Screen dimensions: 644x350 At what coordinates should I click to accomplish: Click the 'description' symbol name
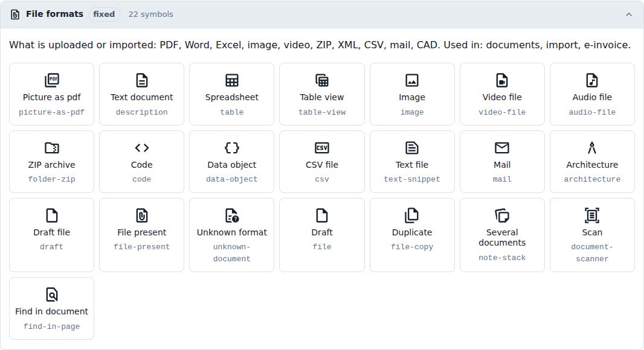142,112
